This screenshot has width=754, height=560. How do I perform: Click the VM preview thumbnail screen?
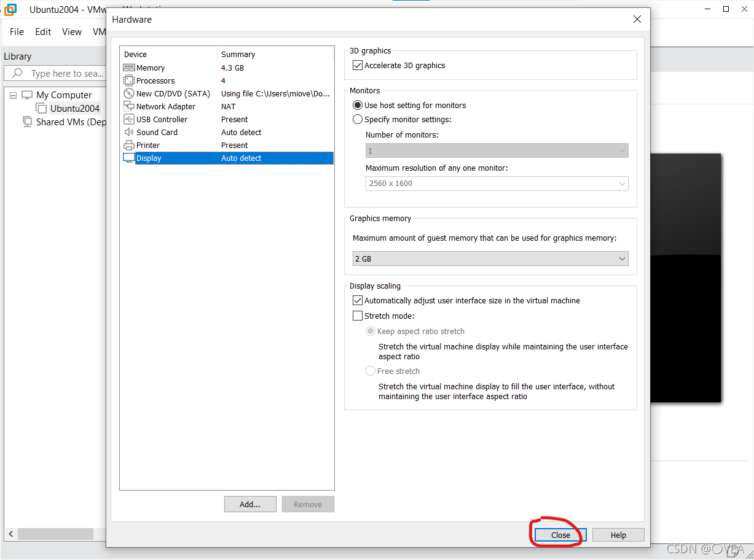click(686, 278)
